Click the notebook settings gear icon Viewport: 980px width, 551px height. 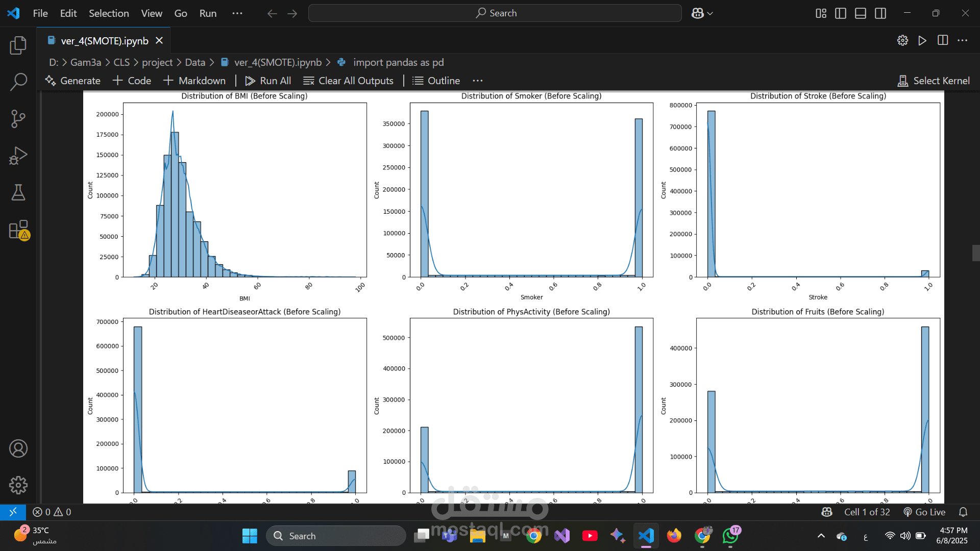coord(902,40)
